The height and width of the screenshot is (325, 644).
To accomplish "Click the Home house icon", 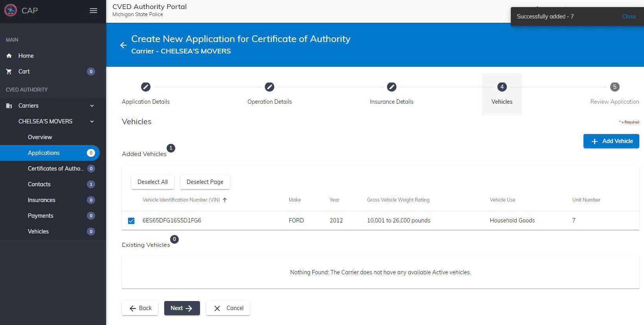I will point(9,56).
